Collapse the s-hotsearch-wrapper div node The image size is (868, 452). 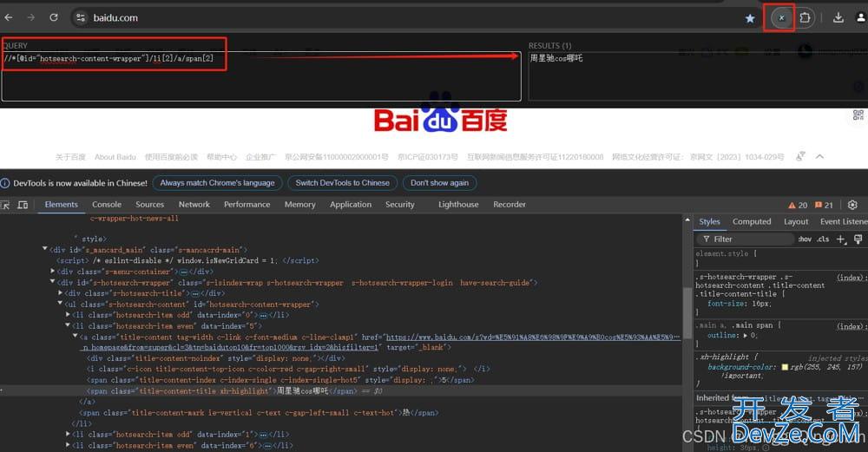pyautogui.click(x=53, y=282)
